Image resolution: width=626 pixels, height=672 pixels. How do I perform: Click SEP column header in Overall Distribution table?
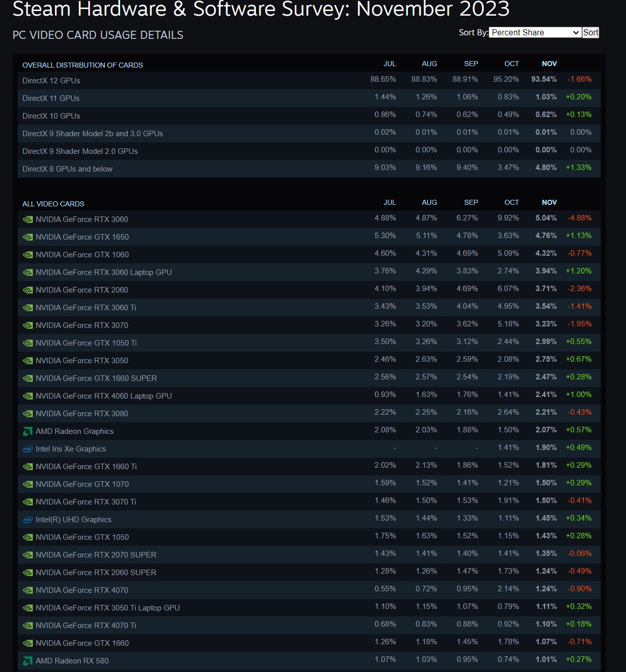point(471,64)
